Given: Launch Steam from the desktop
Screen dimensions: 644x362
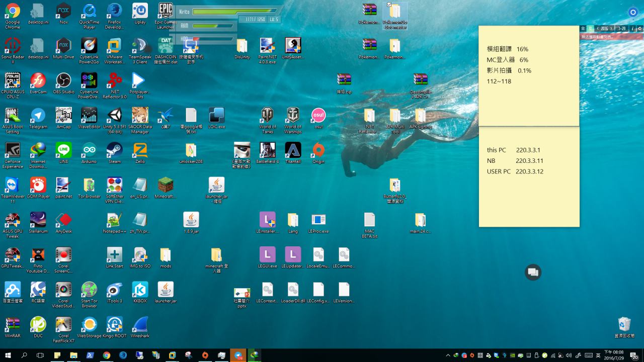Looking at the screenshot, I should 114,150.
